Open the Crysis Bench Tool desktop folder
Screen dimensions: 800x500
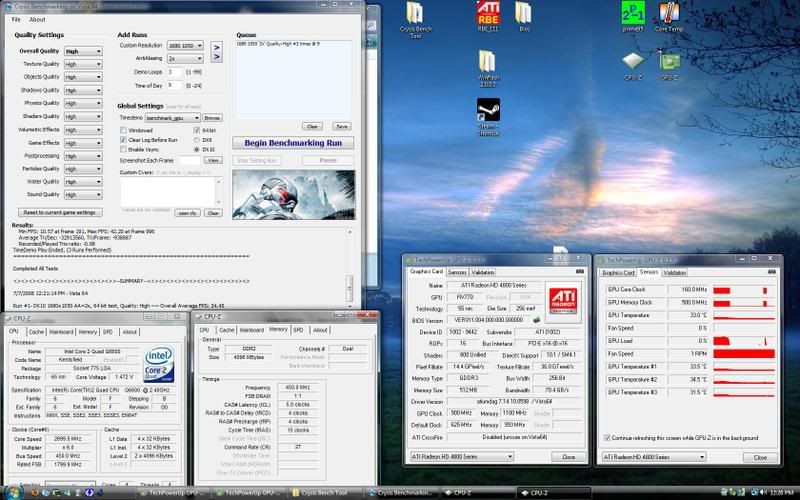coord(415,19)
